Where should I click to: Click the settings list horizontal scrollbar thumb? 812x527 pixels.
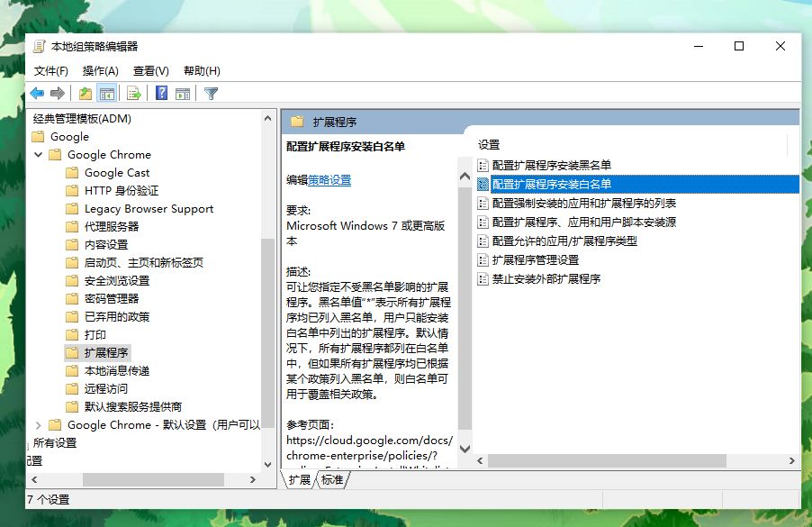pos(607,460)
